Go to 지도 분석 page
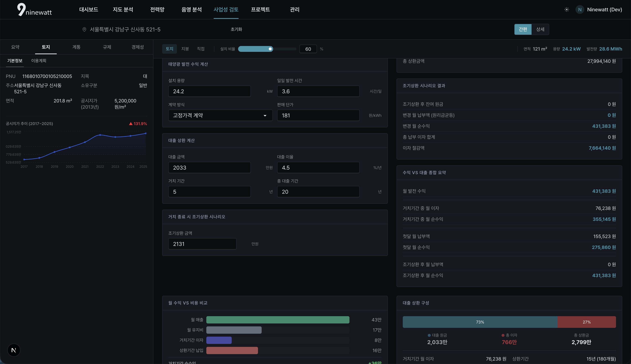The width and height of the screenshot is (631, 364). pyautogui.click(x=123, y=9)
